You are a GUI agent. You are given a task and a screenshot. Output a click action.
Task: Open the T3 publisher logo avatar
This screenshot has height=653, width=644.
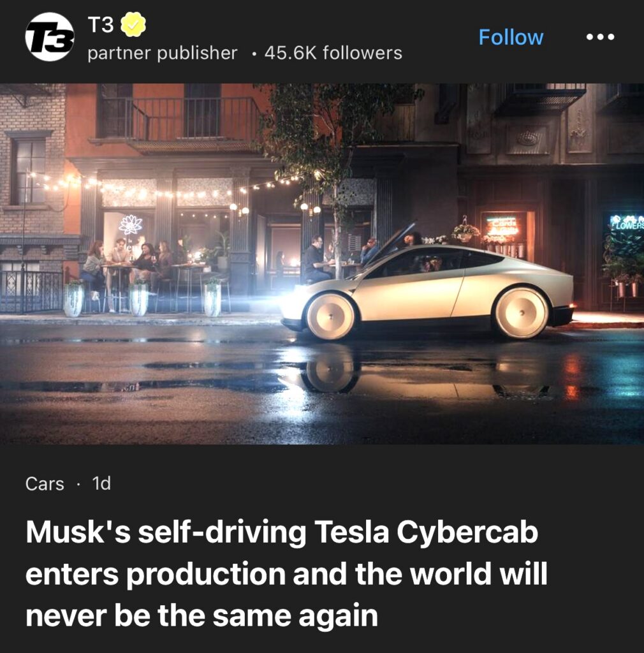pyautogui.click(x=50, y=37)
